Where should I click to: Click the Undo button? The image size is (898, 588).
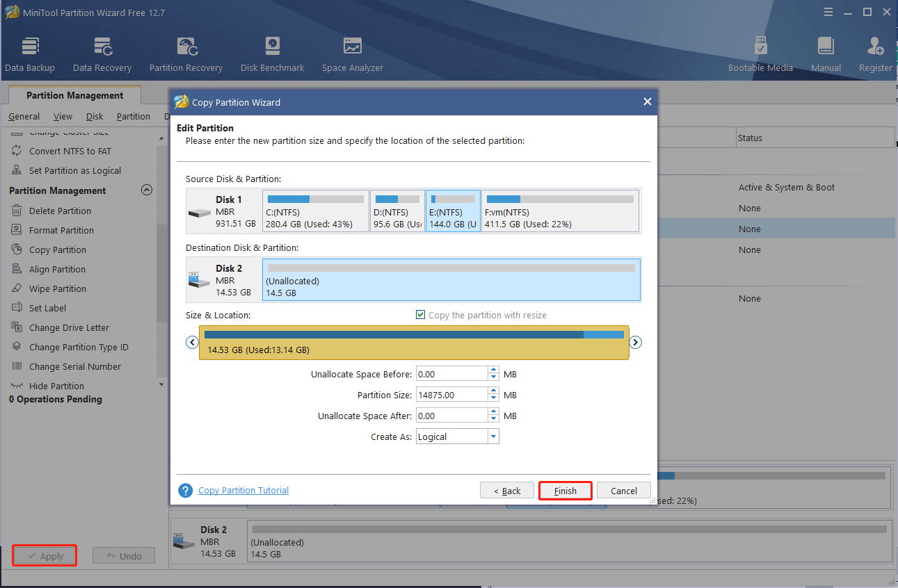(x=123, y=556)
